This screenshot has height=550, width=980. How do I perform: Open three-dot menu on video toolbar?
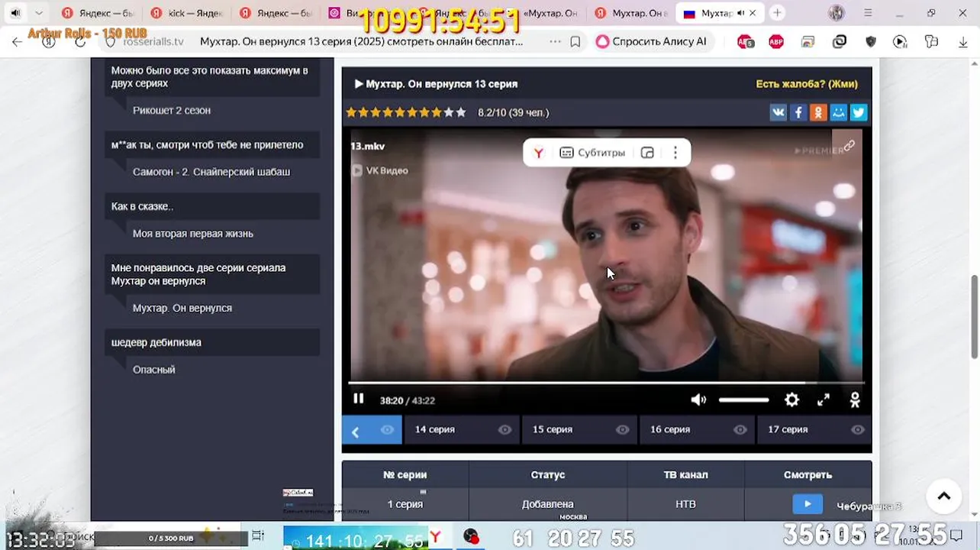[675, 153]
